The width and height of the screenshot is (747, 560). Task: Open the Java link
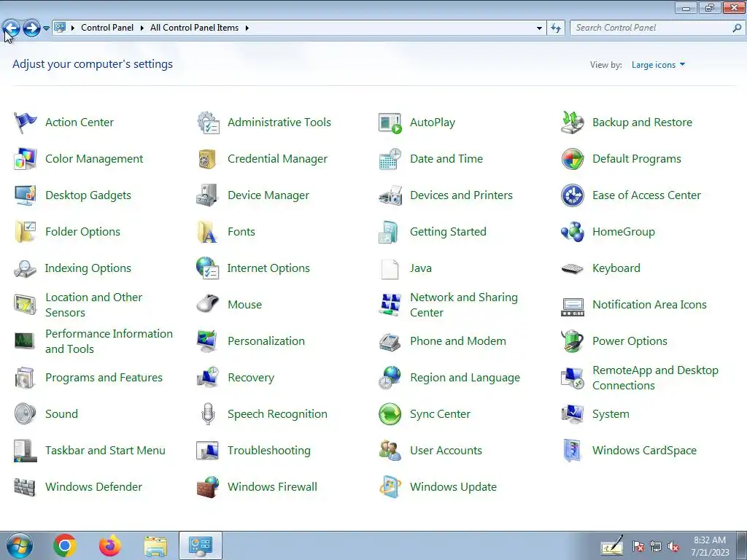click(x=421, y=268)
